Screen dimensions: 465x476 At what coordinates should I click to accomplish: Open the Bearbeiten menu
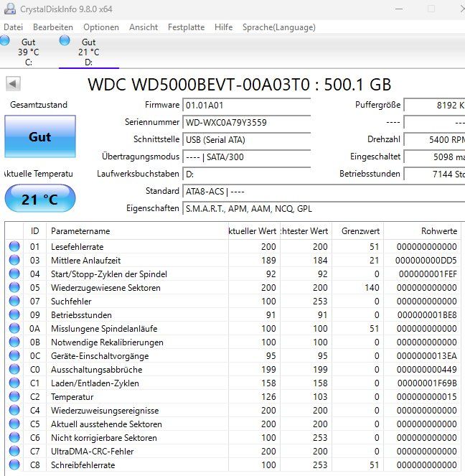coord(53,27)
